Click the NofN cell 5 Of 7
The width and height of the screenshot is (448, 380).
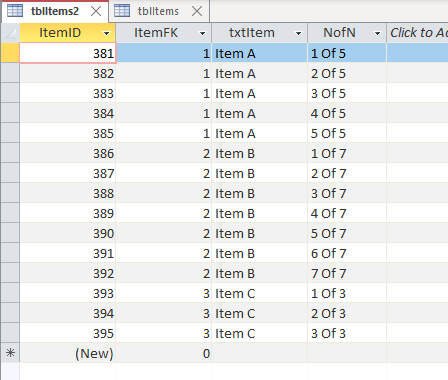(x=347, y=233)
